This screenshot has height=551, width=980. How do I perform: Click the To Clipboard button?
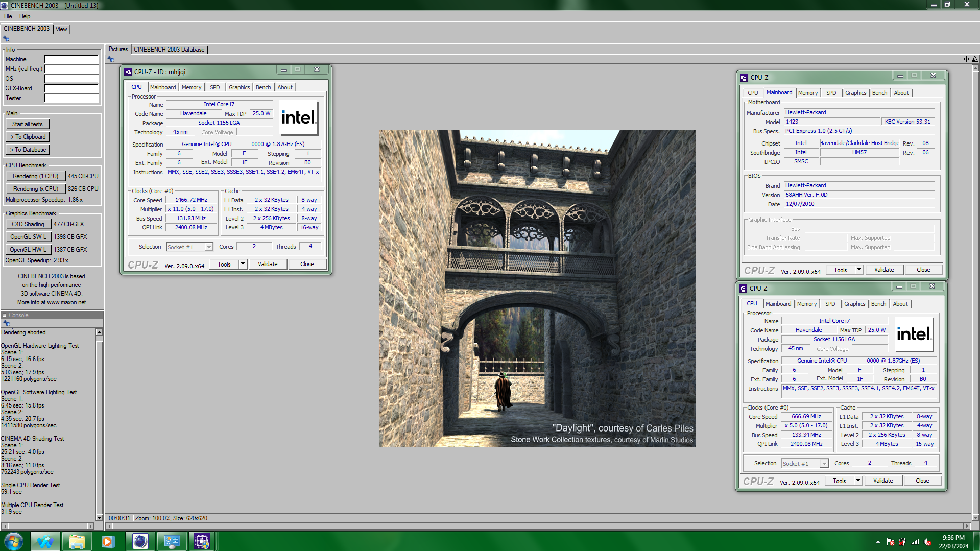[28, 137]
